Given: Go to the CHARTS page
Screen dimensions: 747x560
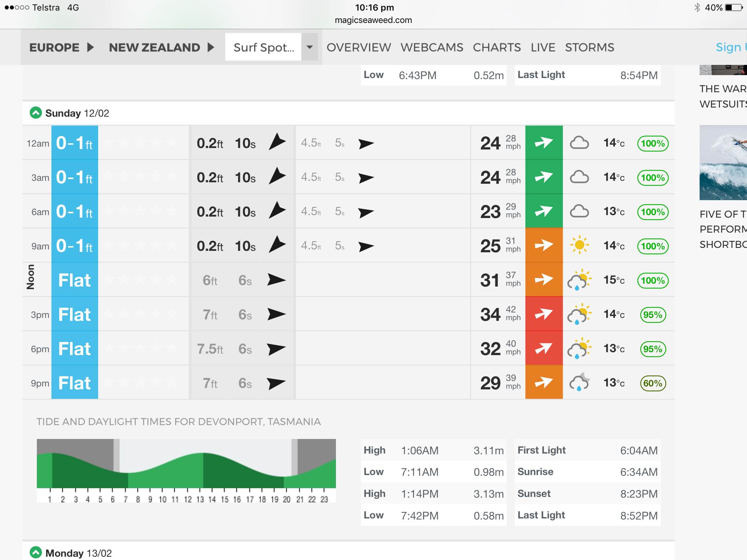Looking at the screenshot, I should coord(497,47).
